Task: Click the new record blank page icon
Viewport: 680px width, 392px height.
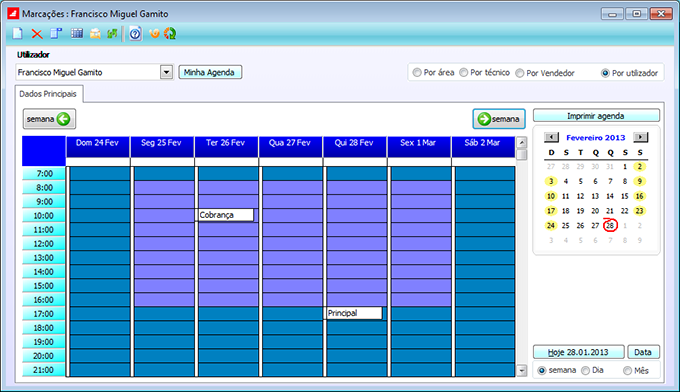Action: tap(17, 33)
